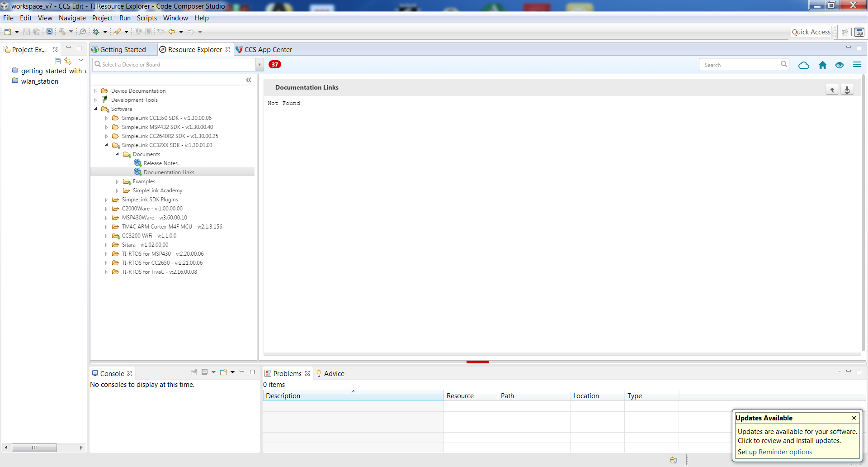This screenshot has width=868, height=467.
Task: Click the search magnifier in Resource Explorer
Action: pos(784,64)
